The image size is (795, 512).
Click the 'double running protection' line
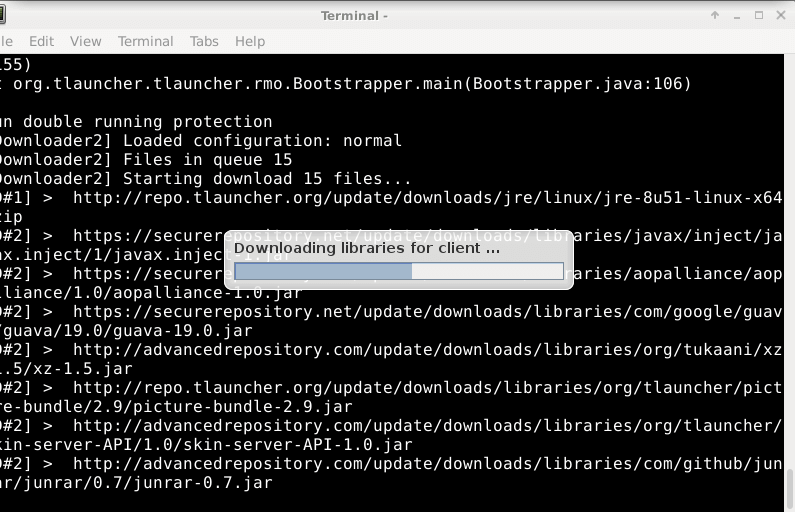136,122
